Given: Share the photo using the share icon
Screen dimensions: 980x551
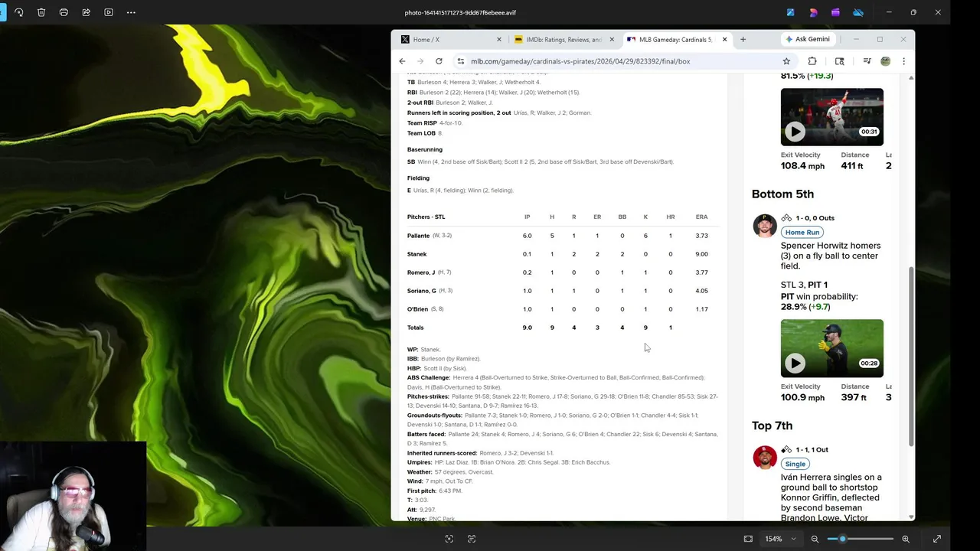Looking at the screenshot, I should 86,12.
